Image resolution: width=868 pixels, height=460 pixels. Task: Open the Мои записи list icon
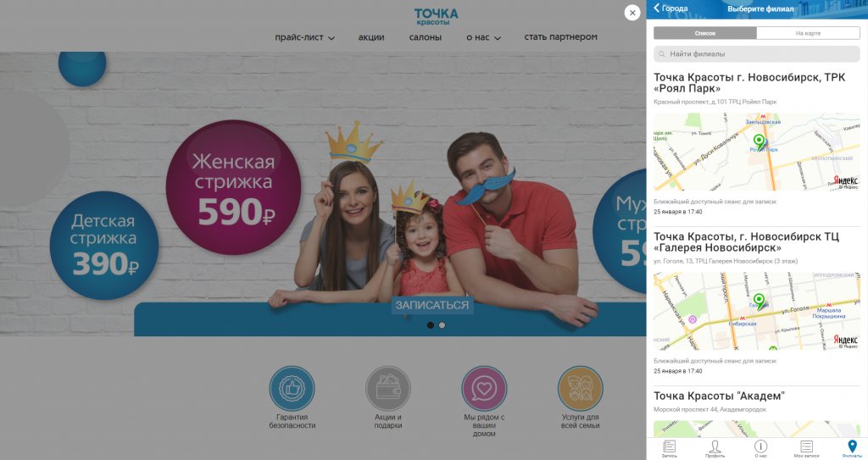tap(807, 446)
